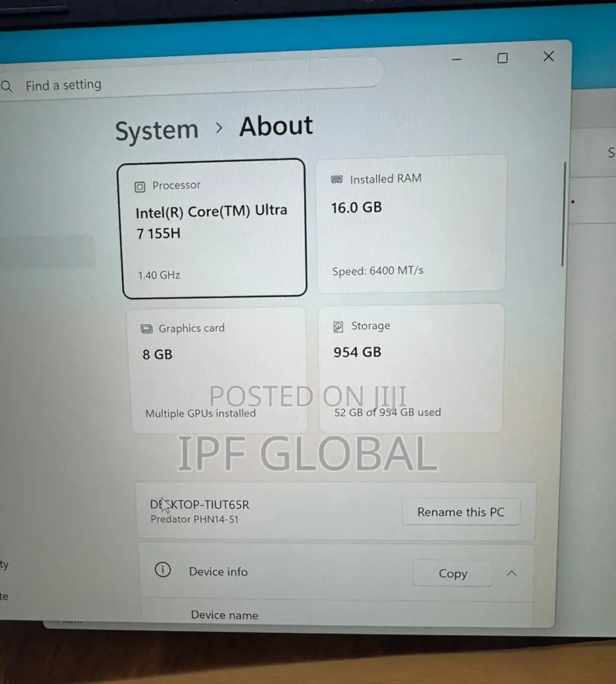Open the Installed RAM card
The width and height of the screenshot is (616, 684).
click(411, 223)
